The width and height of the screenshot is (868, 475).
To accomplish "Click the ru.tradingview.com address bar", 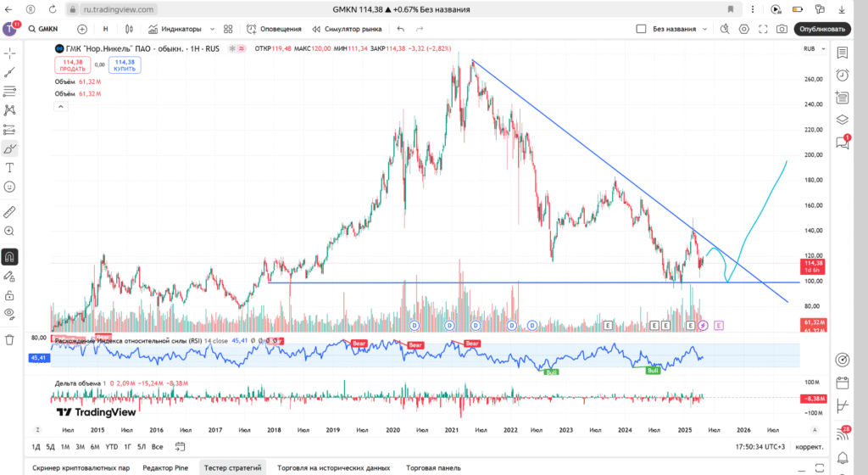I will tap(119, 9).
